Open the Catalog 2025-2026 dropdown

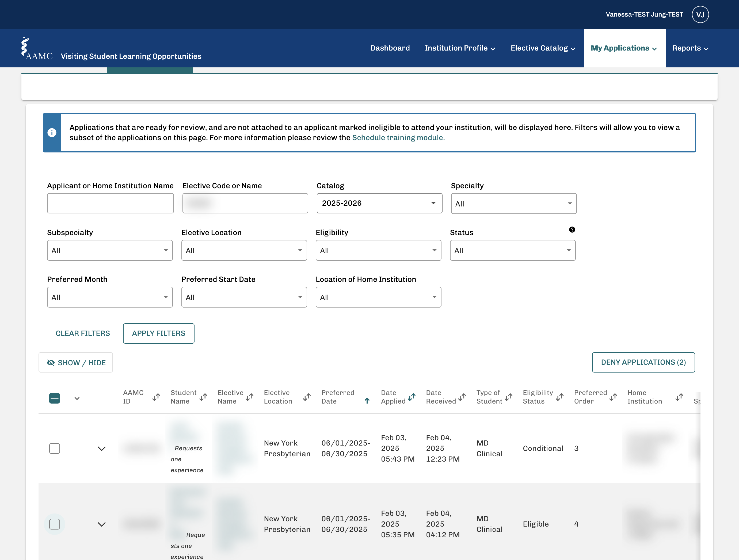(379, 203)
